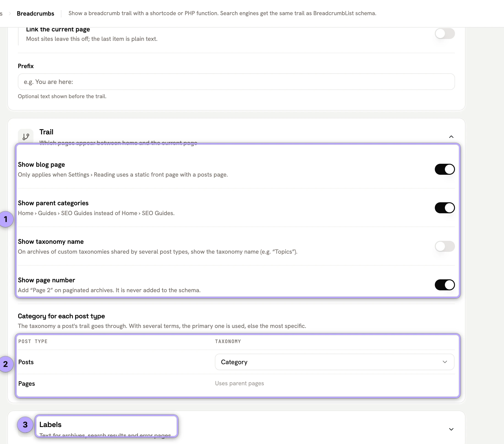The width and height of the screenshot is (504, 444).
Task: Collapse the Trail section chevron
Action: 451,137
